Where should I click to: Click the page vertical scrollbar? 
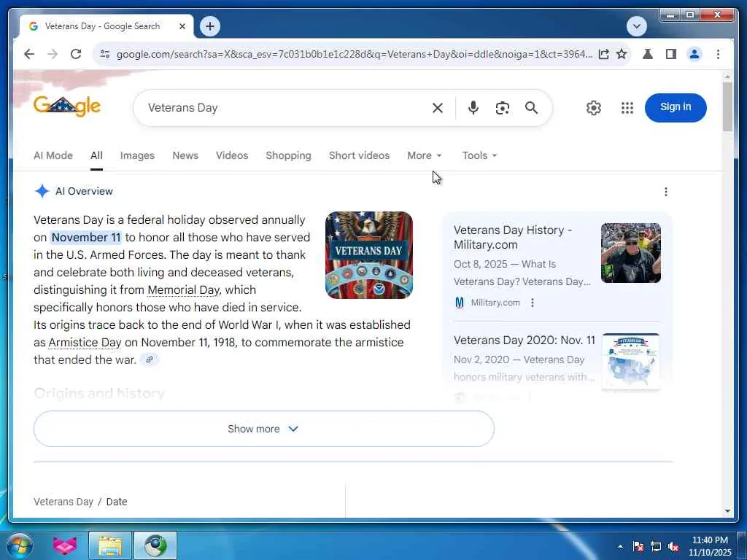click(x=727, y=106)
